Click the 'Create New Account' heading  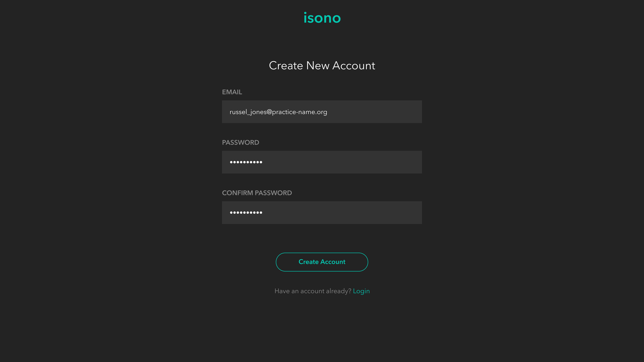point(322,65)
